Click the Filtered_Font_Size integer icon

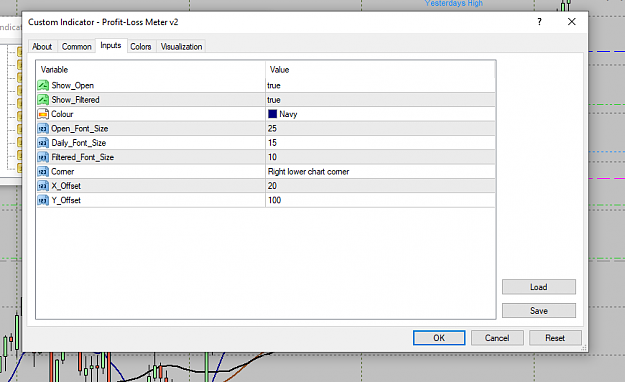[43, 157]
